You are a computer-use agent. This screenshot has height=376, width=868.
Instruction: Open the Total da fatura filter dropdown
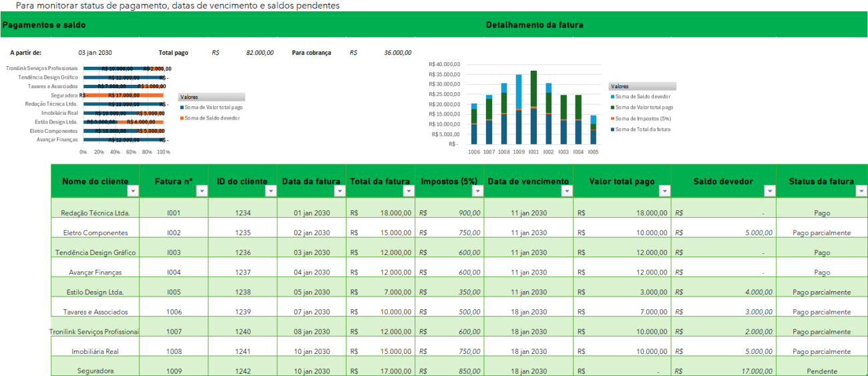pyautogui.click(x=408, y=191)
